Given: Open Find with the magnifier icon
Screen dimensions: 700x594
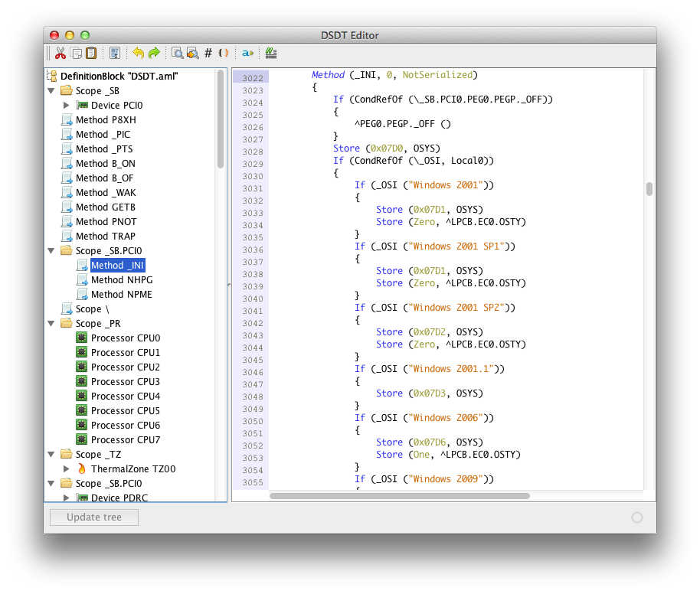Looking at the screenshot, I should [x=177, y=53].
